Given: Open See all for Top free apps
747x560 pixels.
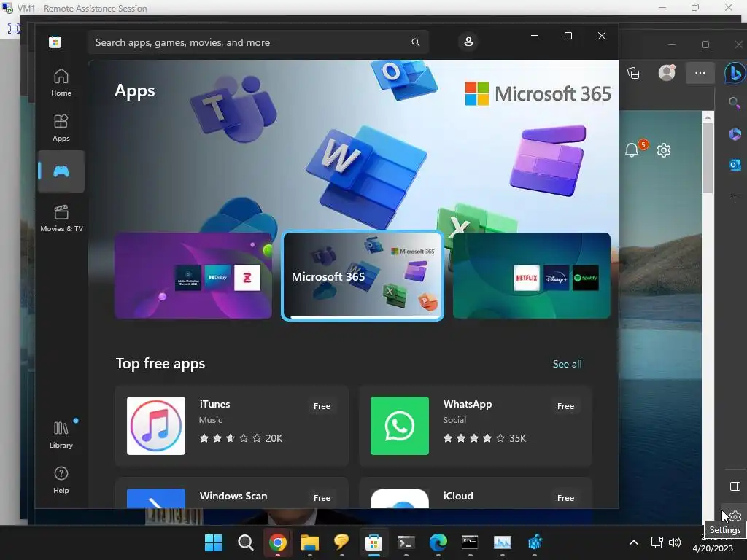Looking at the screenshot, I should coord(567,364).
